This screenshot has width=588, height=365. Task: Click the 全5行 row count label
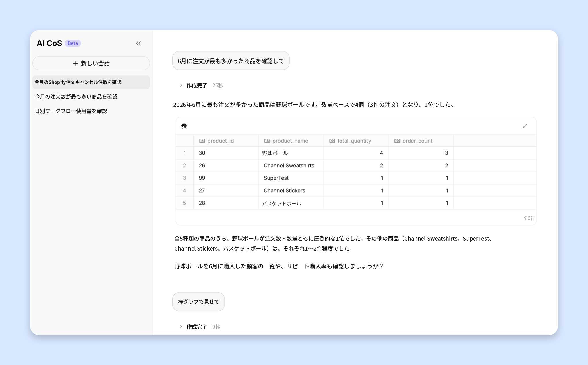(x=529, y=218)
